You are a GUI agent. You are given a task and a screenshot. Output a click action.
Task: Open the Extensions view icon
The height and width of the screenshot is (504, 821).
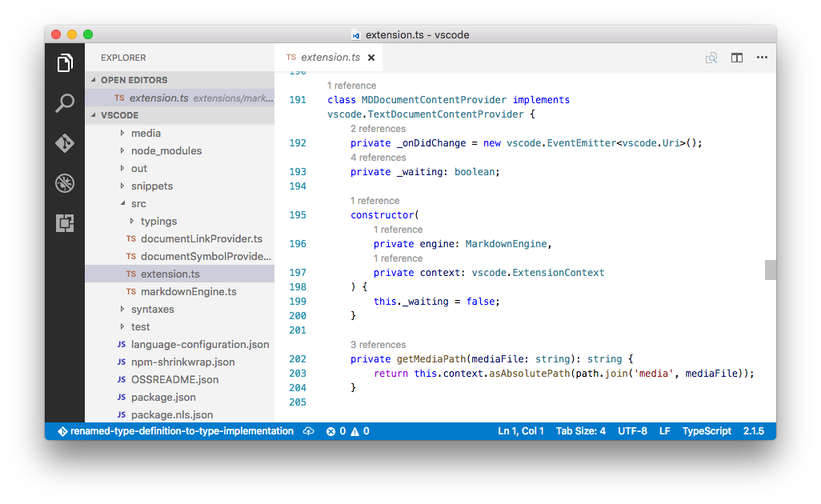pyautogui.click(x=65, y=223)
